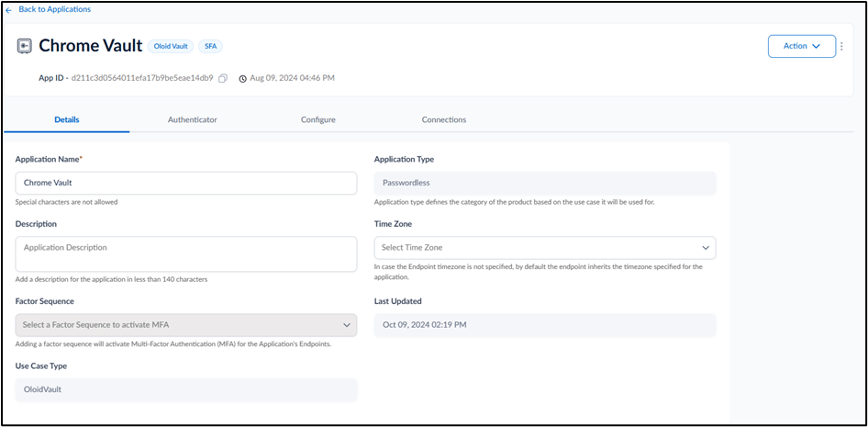Screen dimensions: 868x427
Task: Click the Time Zone chevron arrow
Action: pos(706,248)
